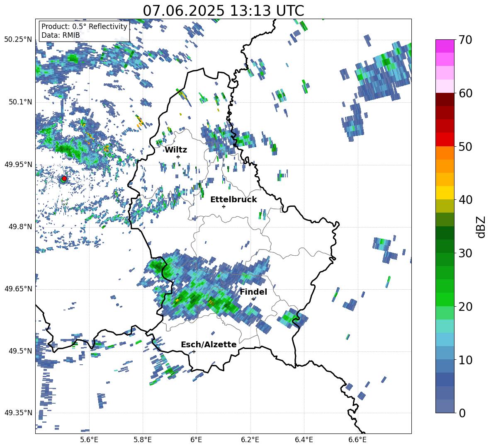This screenshot has width=491, height=448.
Task: Pick the slate blue swatch above 0 dBZ
Action: click(x=445, y=406)
